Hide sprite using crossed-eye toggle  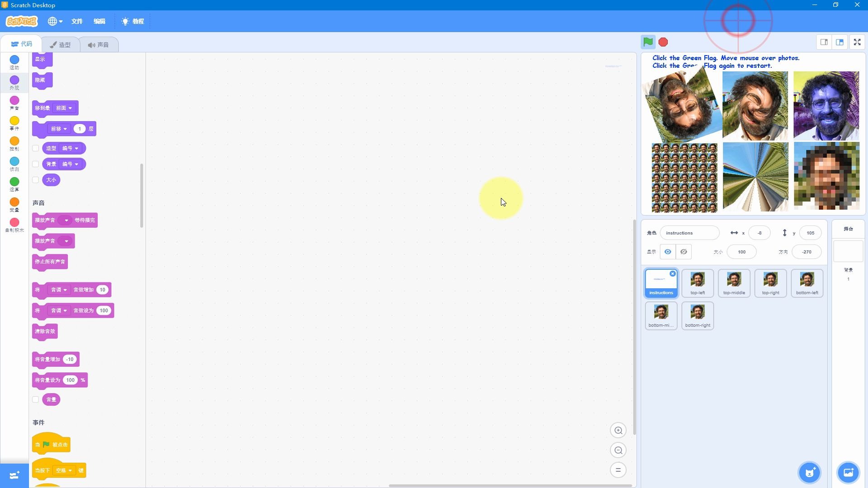(684, 252)
